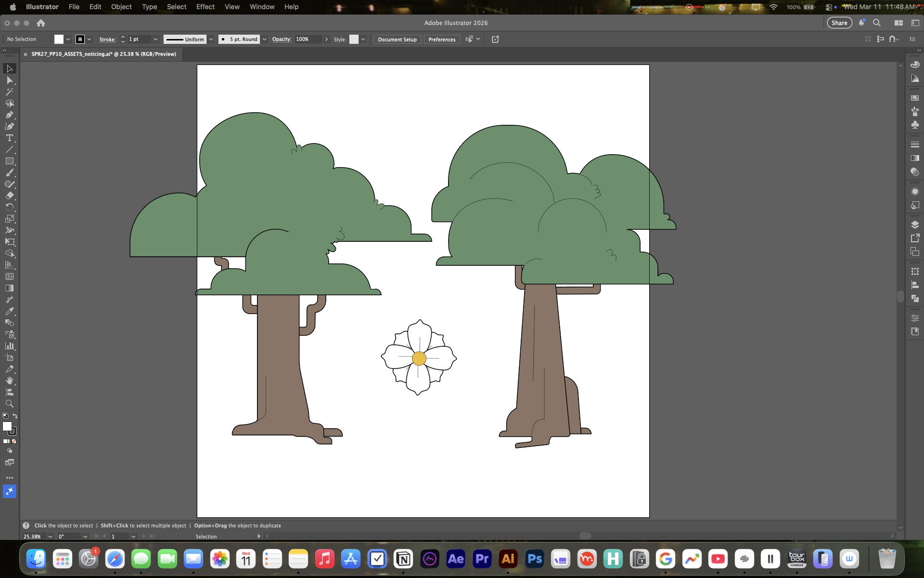This screenshot has height=578, width=924.
Task: Reset to default fill and stroke
Action: point(5,416)
